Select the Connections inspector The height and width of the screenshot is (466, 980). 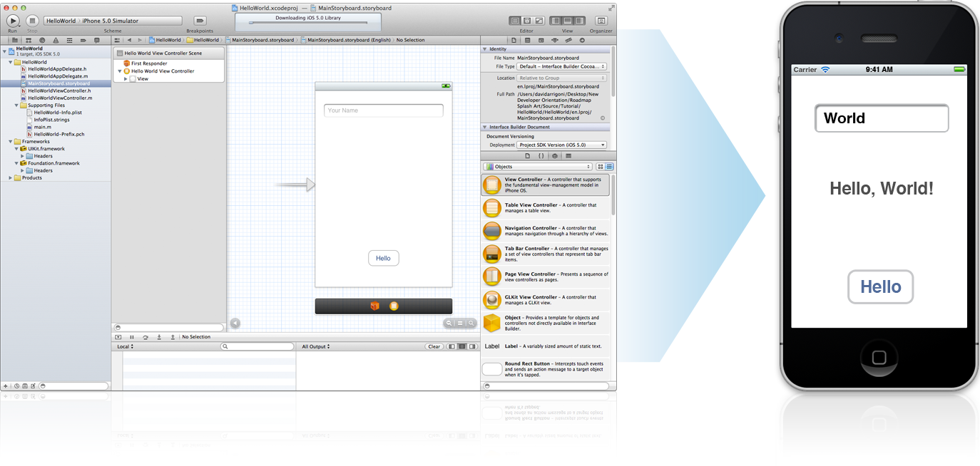[x=582, y=40]
